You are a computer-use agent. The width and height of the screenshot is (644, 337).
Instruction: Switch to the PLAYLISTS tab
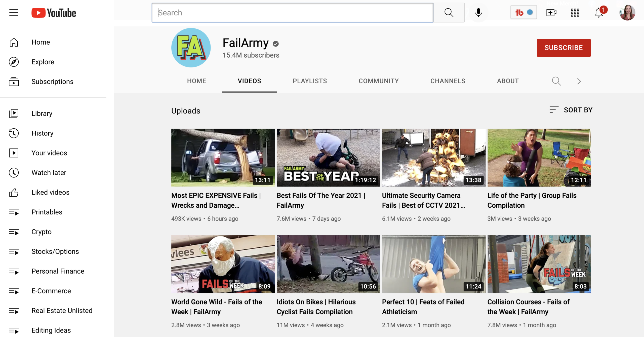(x=310, y=81)
